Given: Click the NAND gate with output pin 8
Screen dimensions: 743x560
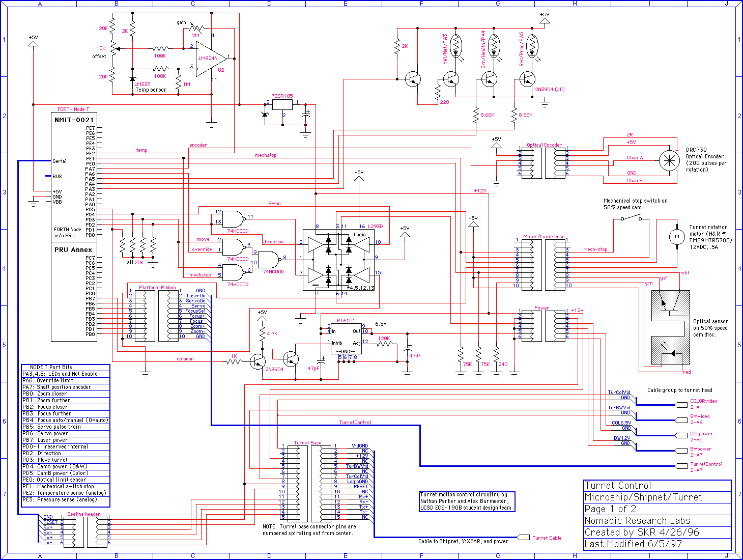Looking at the screenshot, I should 269,260.
